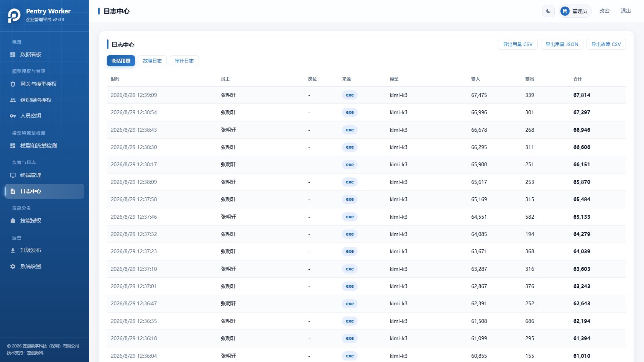Click output value 582
The width and height of the screenshot is (644, 362).
click(x=530, y=217)
